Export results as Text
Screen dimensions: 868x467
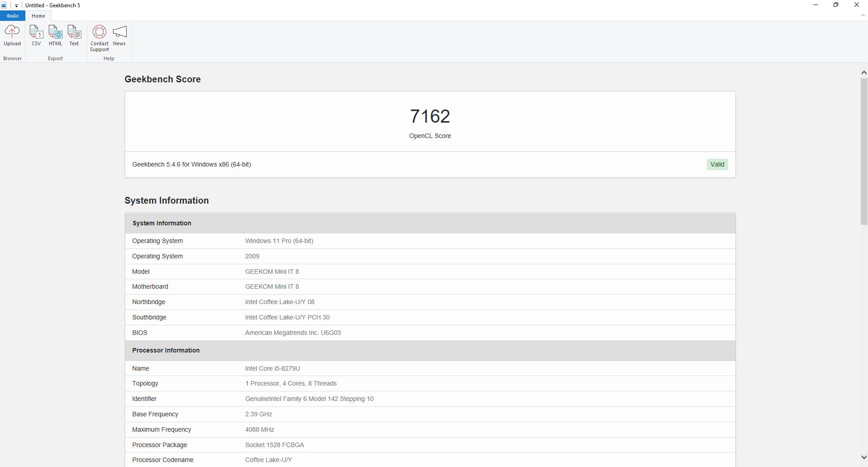(x=74, y=35)
